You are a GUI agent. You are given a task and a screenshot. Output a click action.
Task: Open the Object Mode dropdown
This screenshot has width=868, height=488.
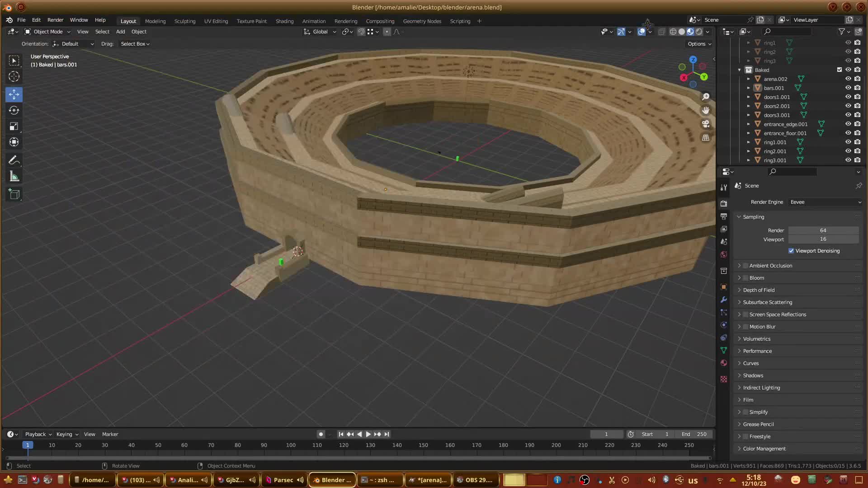tap(47, 32)
